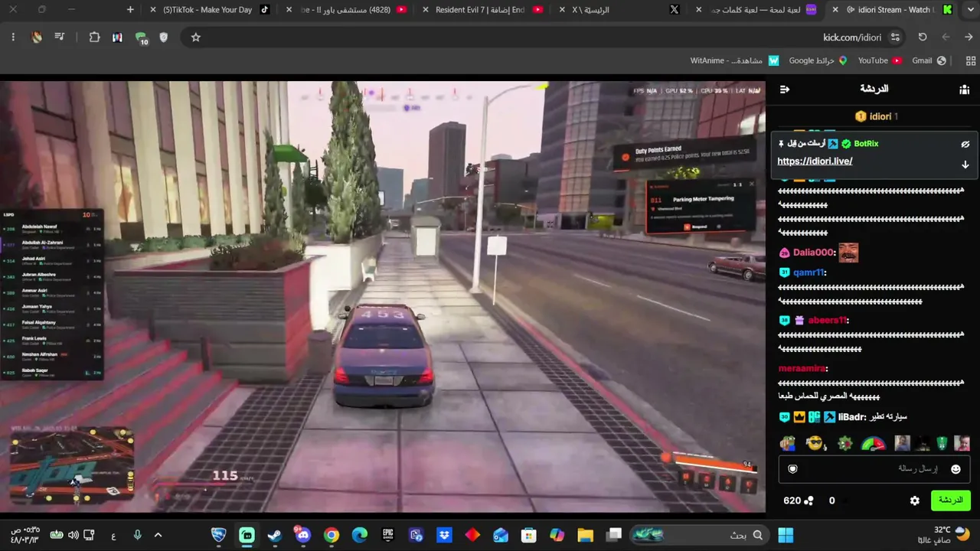Select the speedometer gauge emote

coord(873,443)
